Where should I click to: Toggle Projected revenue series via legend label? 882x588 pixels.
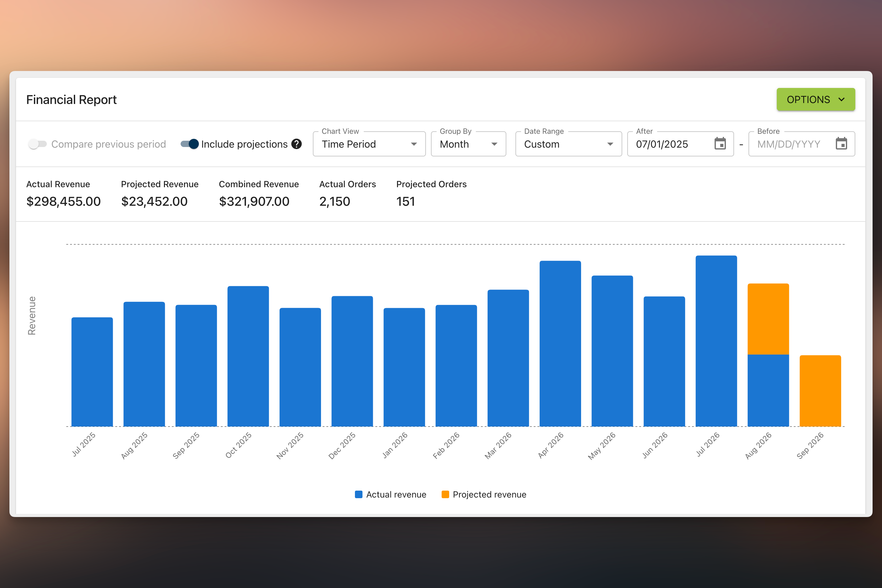[489, 494]
